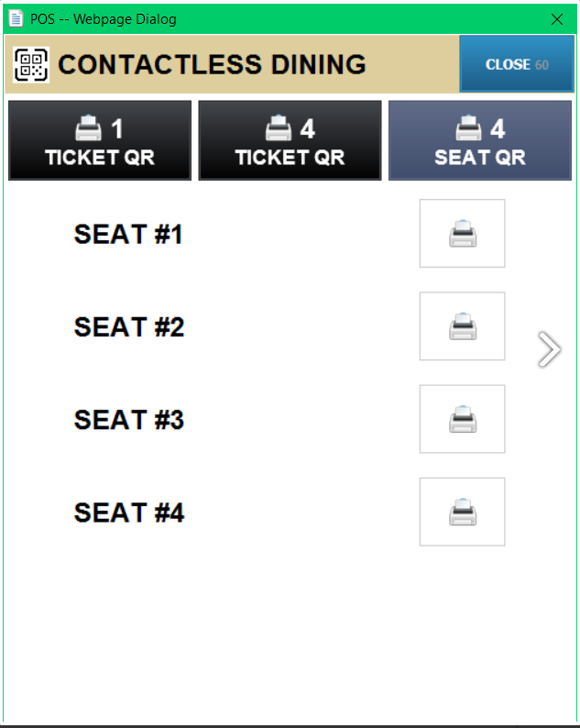Click the page icon in the title bar
The image size is (580, 728).
tap(16, 18)
